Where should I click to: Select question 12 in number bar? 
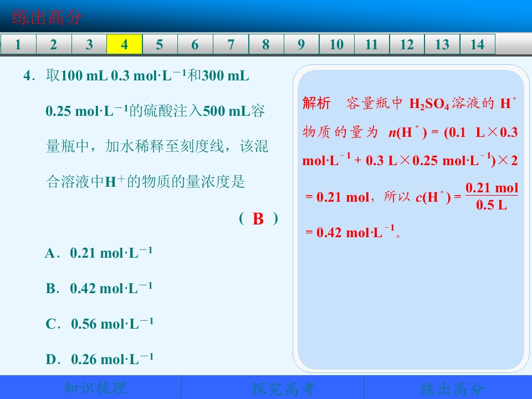[x=407, y=44]
